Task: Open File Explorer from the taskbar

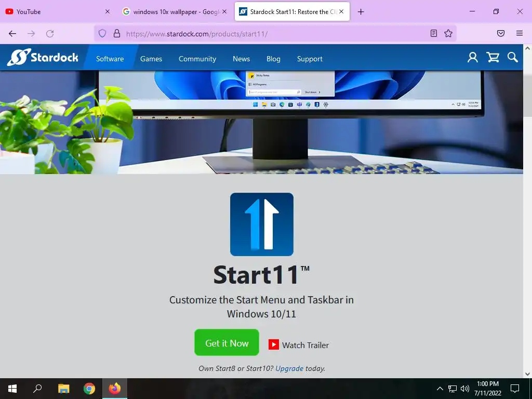Action: pyautogui.click(x=63, y=389)
